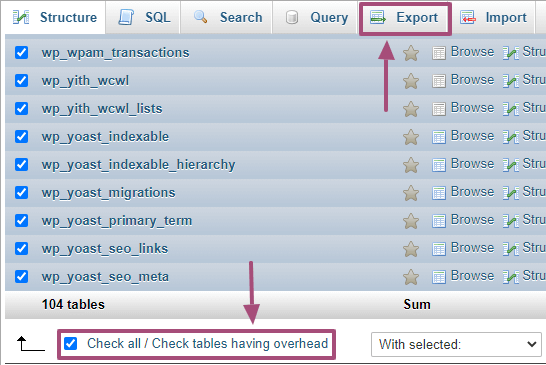Image resolution: width=546 pixels, height=365 pixels.
Task: Toggle the wp_yith_wcwl_lists checkbox
Action: [x=22, y=108]
